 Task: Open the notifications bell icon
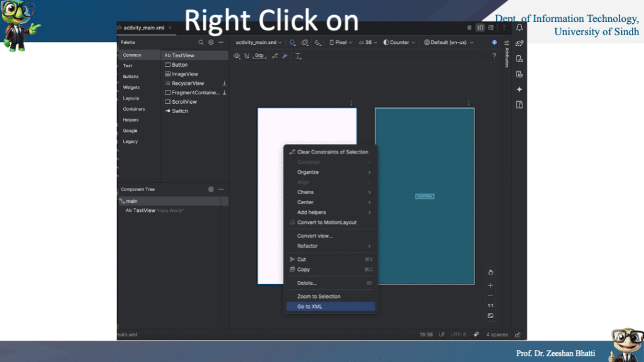(519, 28)
